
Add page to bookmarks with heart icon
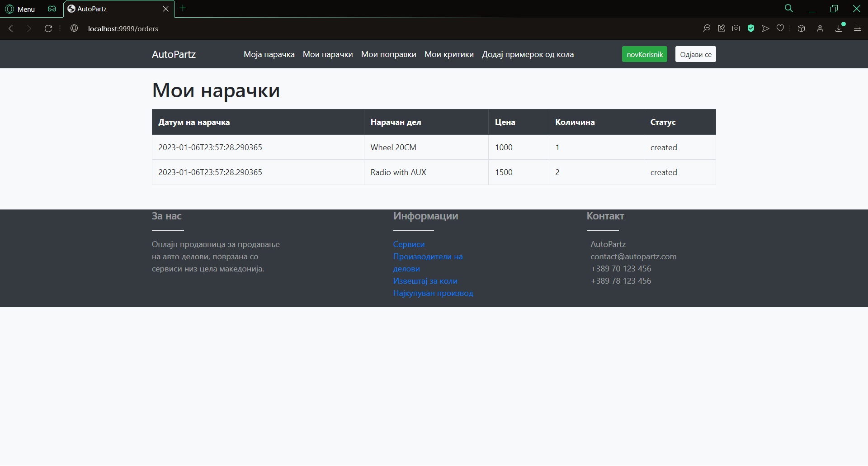[780, 29]
